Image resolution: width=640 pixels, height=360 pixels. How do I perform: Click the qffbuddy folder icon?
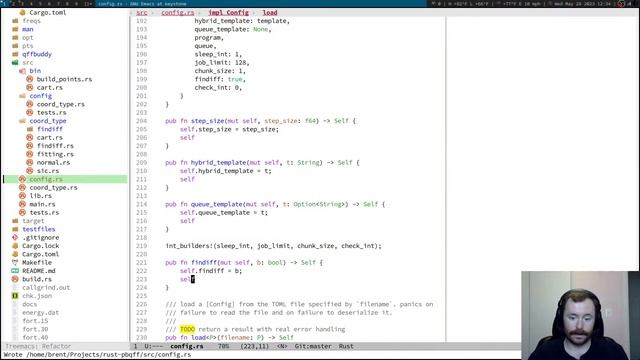(x=15, y=54)
